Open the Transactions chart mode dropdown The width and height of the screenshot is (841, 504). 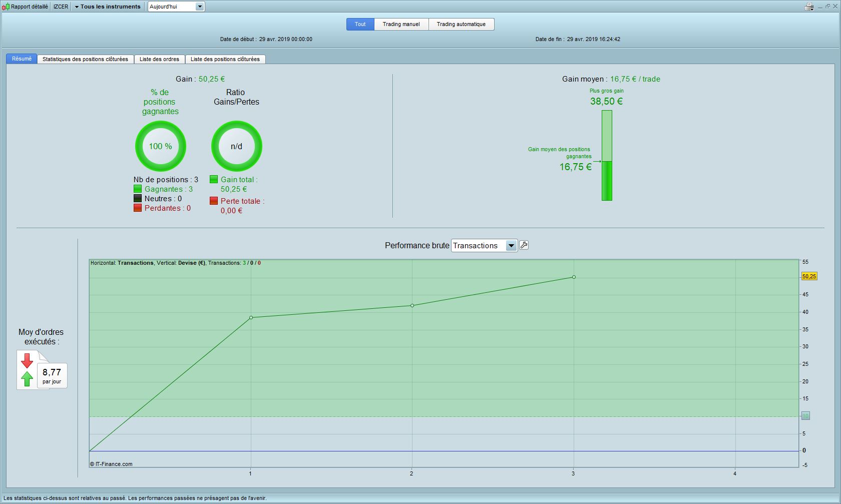pyautogui.click(x=511, y=246)
